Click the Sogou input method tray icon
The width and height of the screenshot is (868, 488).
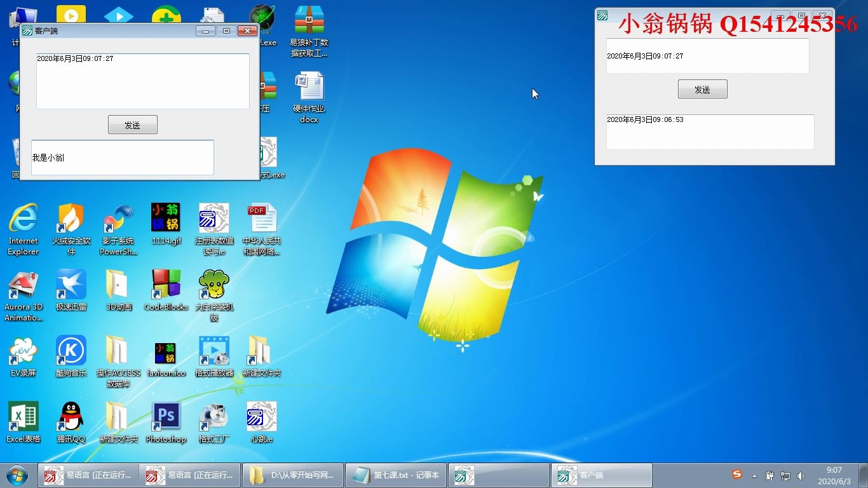(x=737, y=475)
